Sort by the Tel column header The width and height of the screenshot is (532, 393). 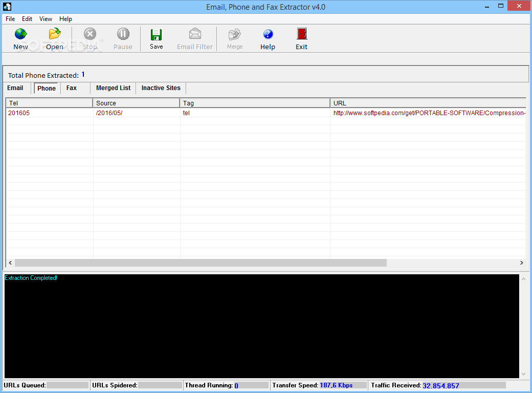tap(49, 103)
